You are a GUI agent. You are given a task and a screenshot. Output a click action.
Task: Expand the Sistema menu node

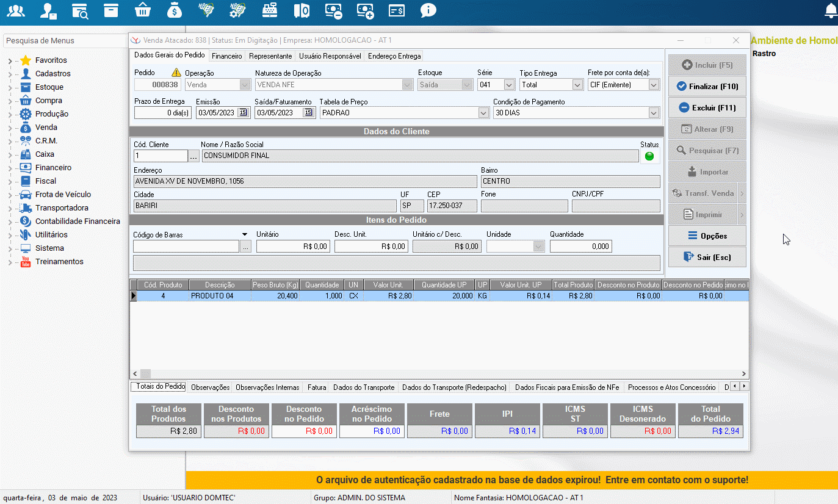10,249
